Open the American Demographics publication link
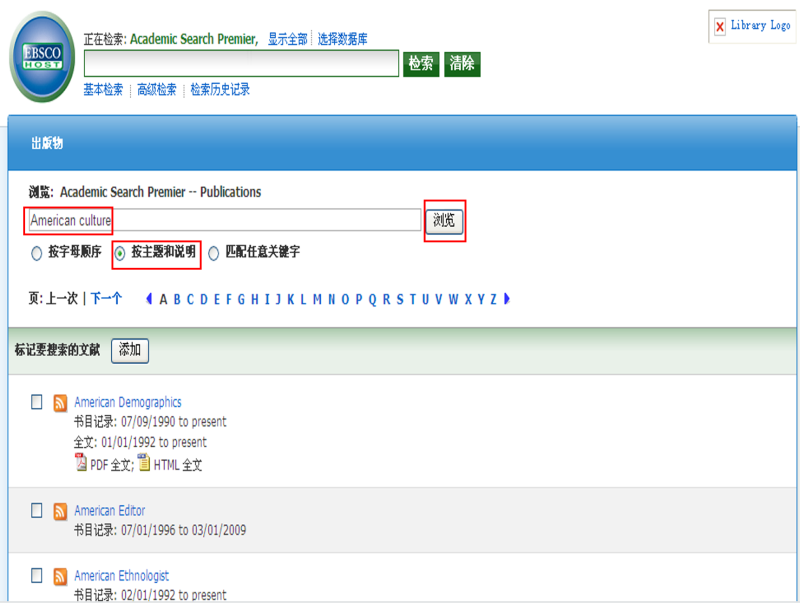Viewport: 800px width, 603px height. pyautogui.click(x=128, y=403)
